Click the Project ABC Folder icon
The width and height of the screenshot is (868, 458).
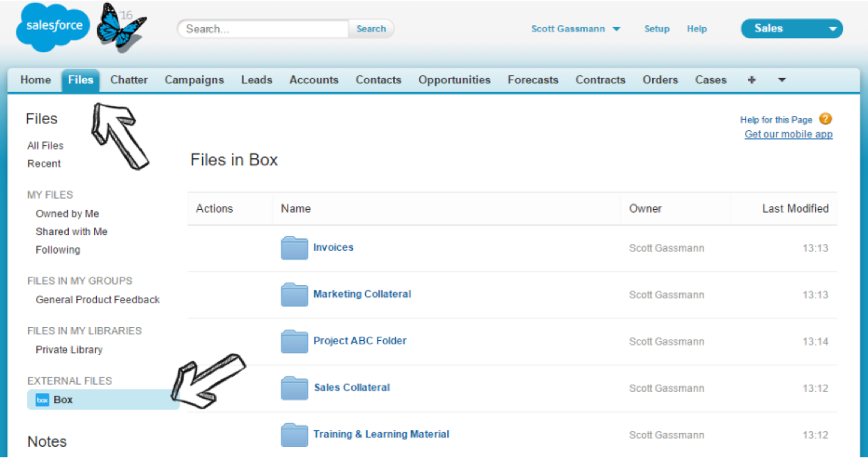click(x=294, y=342)
